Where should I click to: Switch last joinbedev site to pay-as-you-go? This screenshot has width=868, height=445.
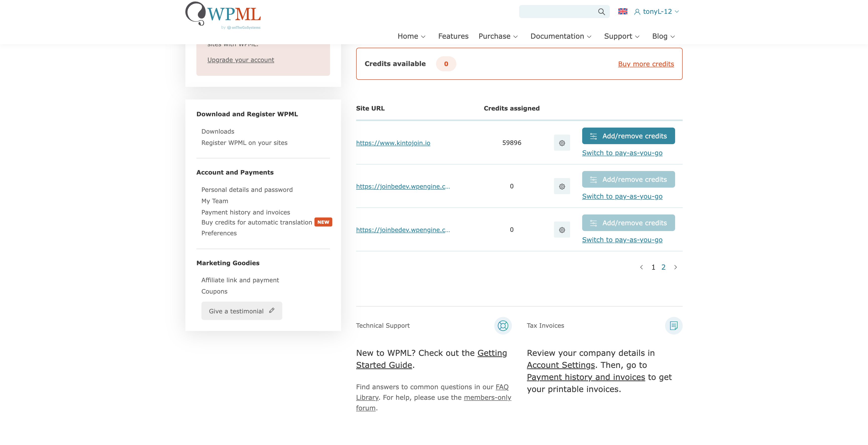(x=622, y=240)
